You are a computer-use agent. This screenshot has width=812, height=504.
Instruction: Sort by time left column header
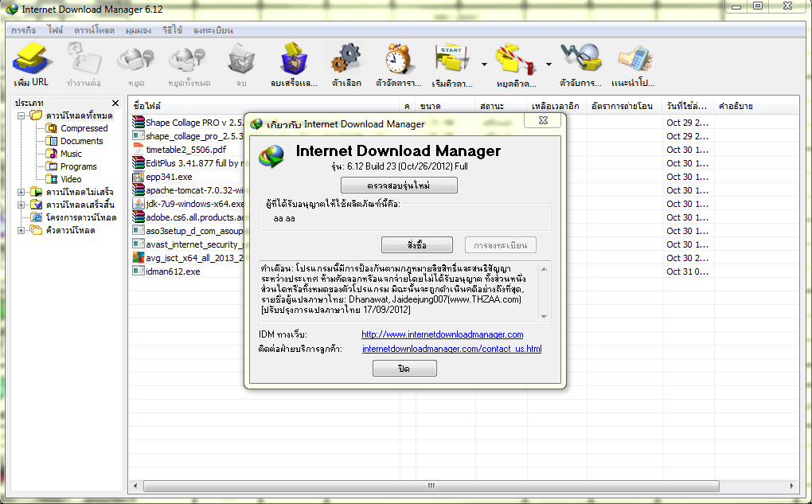(556, 106)
